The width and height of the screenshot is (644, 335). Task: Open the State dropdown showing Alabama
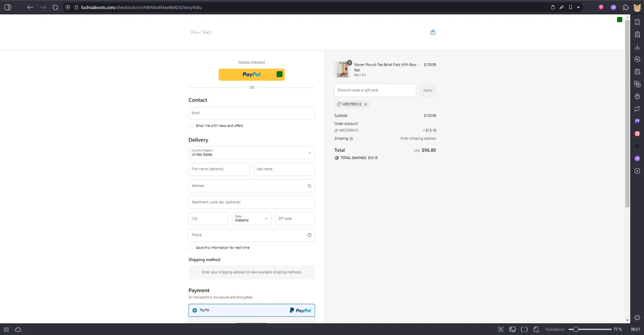(x=252, y=218)
